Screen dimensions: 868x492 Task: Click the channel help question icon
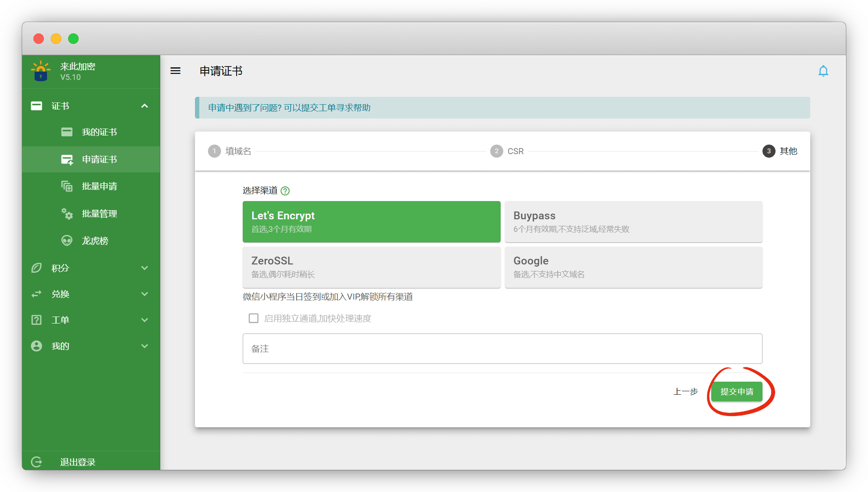click(285, 191)
